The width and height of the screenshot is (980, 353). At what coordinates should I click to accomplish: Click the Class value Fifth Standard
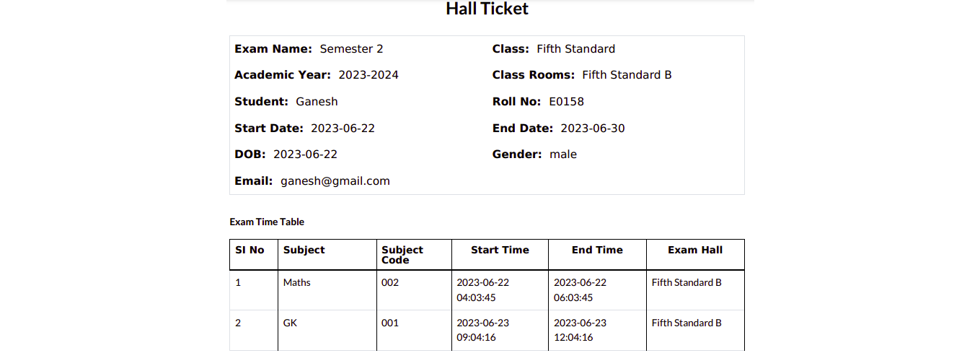pos(575,49)
